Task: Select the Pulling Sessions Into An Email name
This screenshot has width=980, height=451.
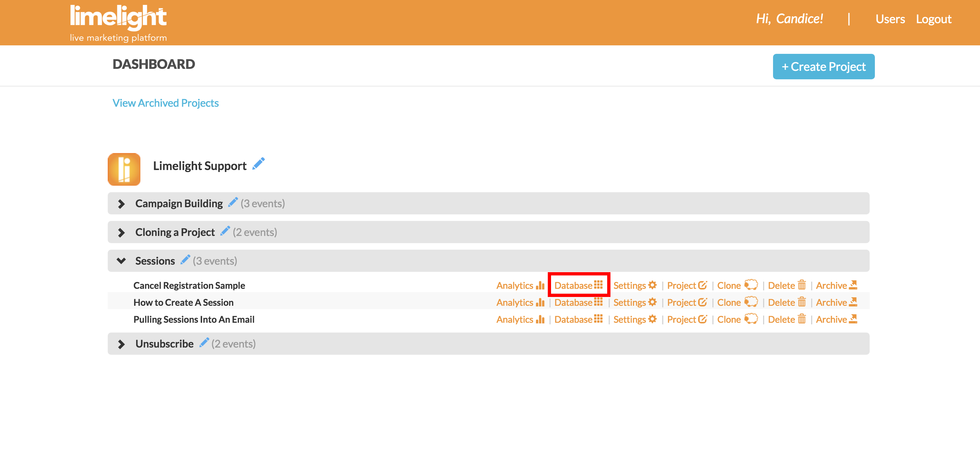Action: click(x=194, y=319)
